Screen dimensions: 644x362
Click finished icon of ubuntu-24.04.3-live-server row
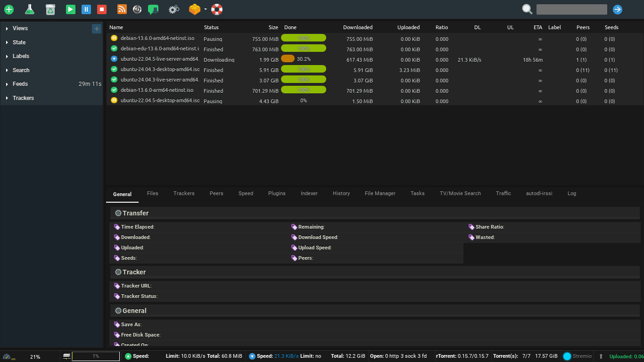tap(114, 80)
